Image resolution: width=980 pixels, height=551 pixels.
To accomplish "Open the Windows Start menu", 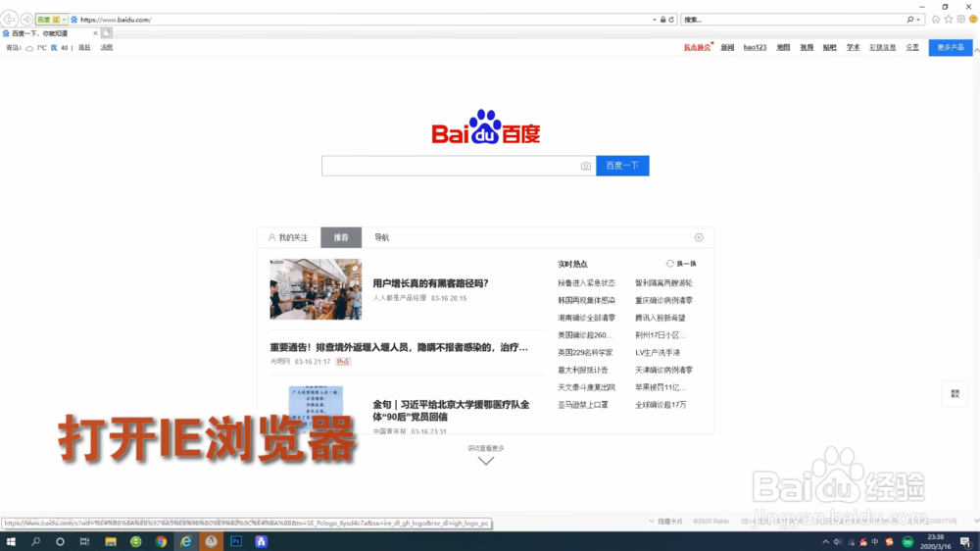I will click(11, 541).
